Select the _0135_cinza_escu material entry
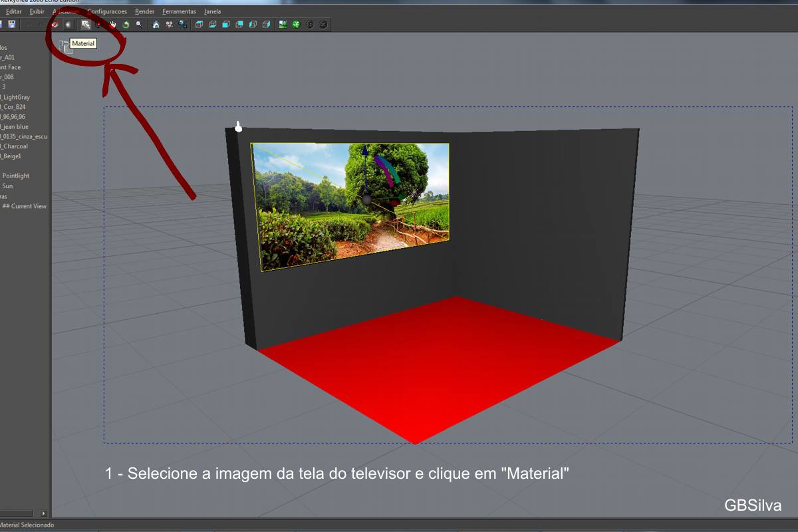798x532 pixels. tap(24, 136)
